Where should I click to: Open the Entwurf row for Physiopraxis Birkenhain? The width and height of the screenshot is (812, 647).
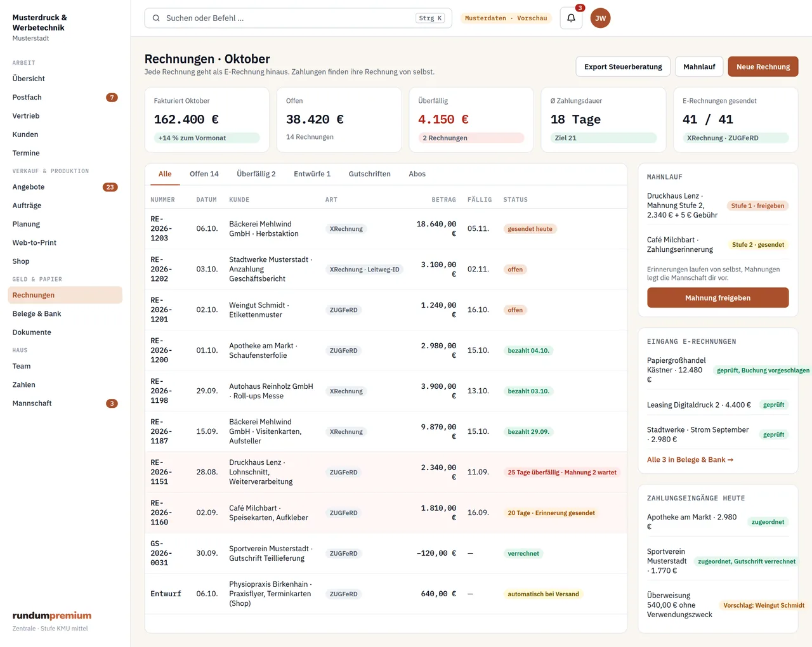point(386,594)
